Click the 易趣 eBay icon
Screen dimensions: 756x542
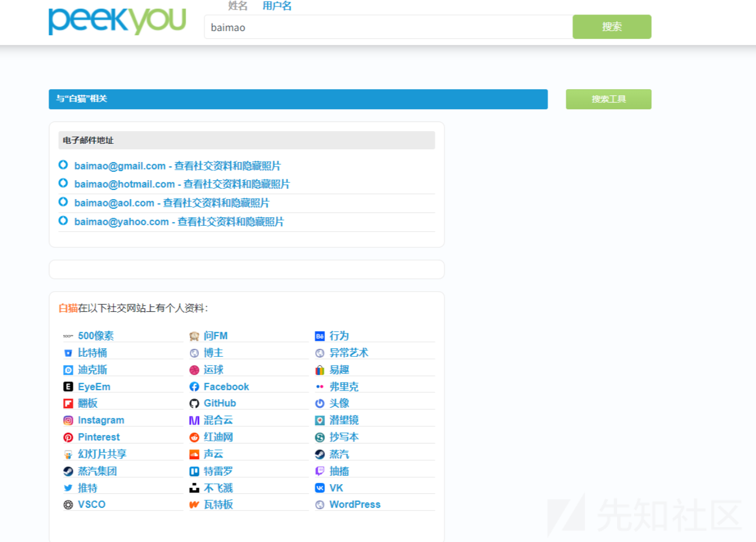tap(320, 370)
